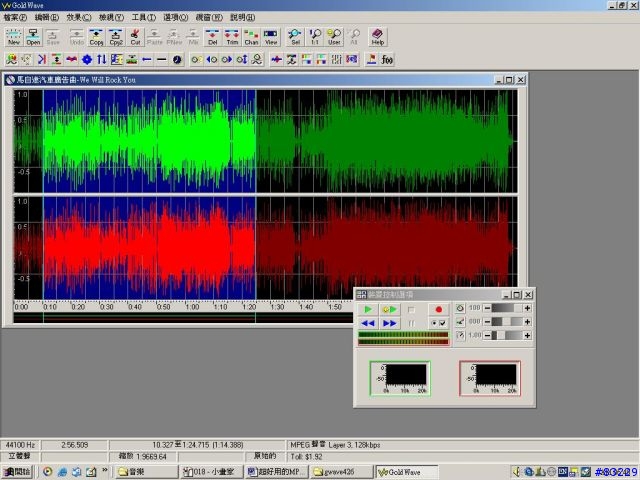The width and height of the screenshot is (640, 480).
Task: Click the blue up-down arrows effect icon
Action: coord(102,60)
